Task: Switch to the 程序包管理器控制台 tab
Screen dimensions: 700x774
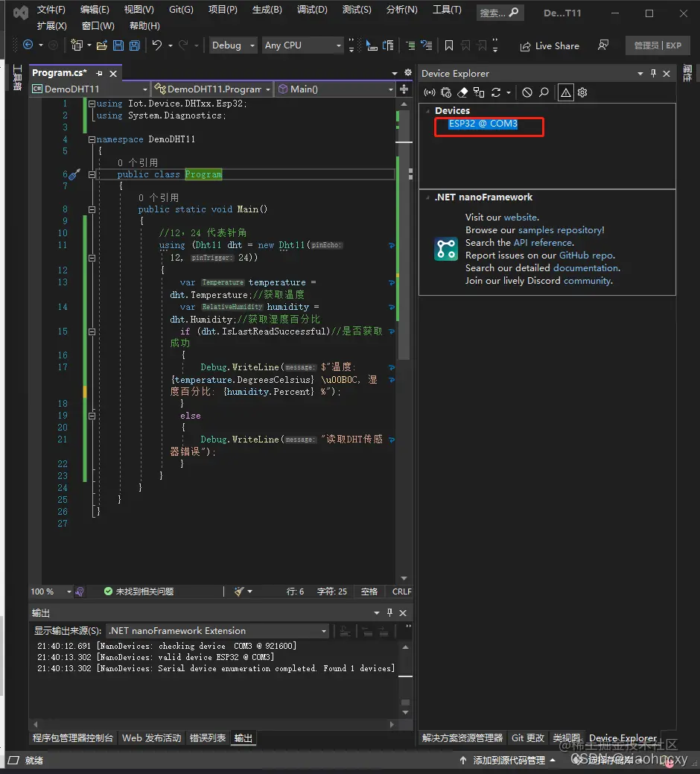Action: 73,738
